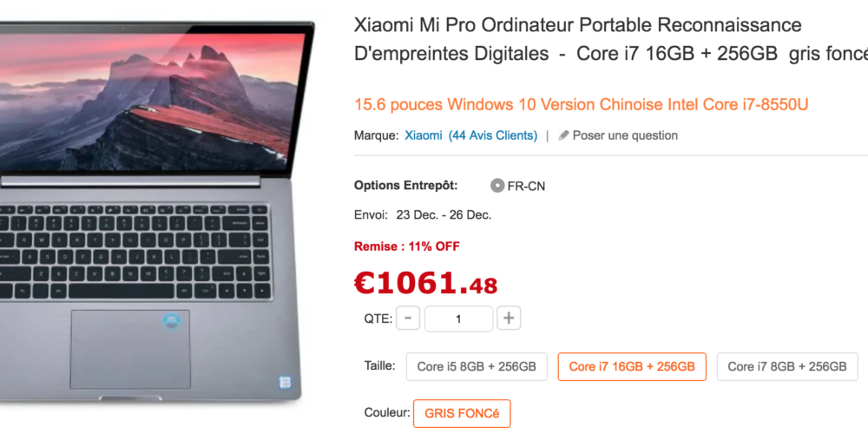Select the GRIS FONCé color option
Screen dimensions: 868x434
click(462, 413)
